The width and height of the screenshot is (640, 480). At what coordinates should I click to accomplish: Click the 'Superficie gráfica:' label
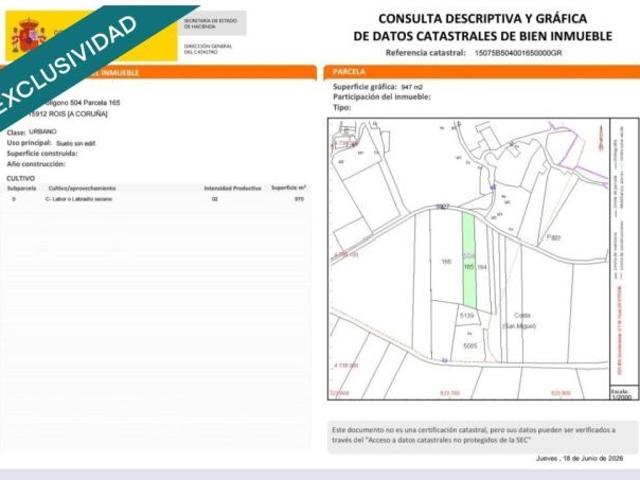coord(364,87)
